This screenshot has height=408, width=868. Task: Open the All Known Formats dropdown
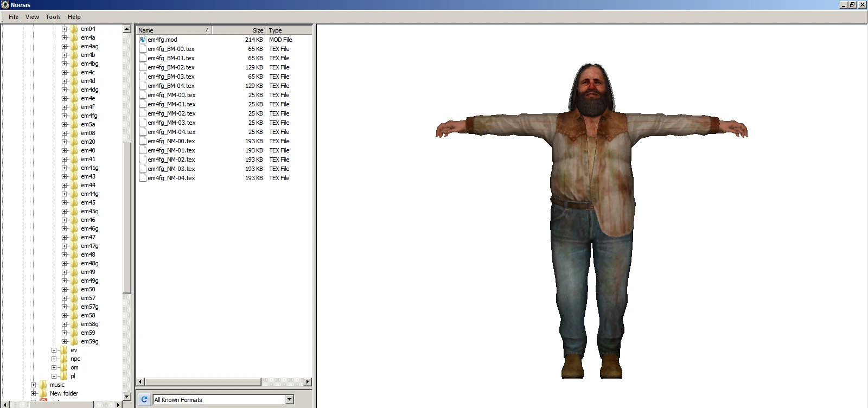289,399
